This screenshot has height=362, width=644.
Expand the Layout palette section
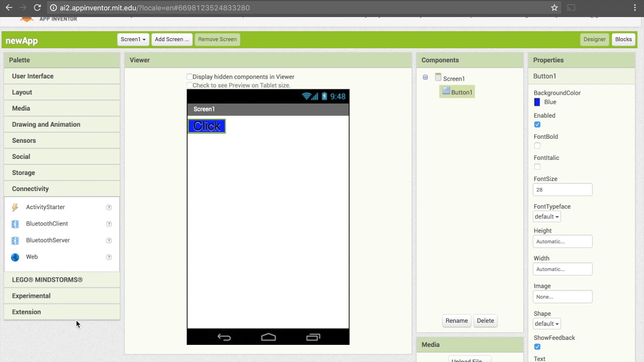coord(62,92)
